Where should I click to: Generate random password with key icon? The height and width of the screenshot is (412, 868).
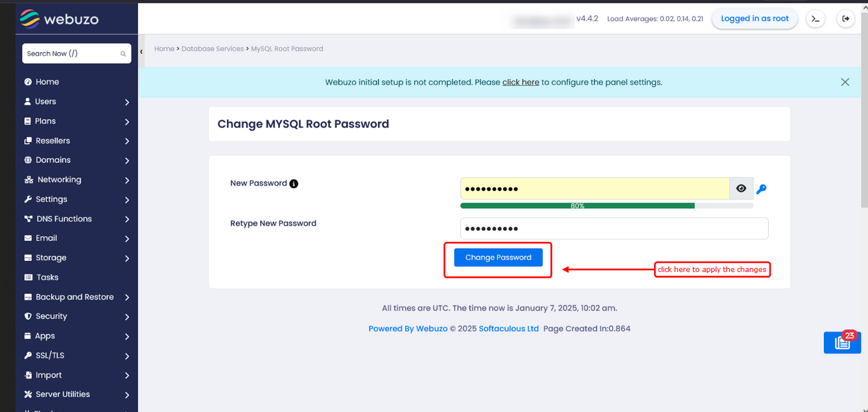coord(762,189)
